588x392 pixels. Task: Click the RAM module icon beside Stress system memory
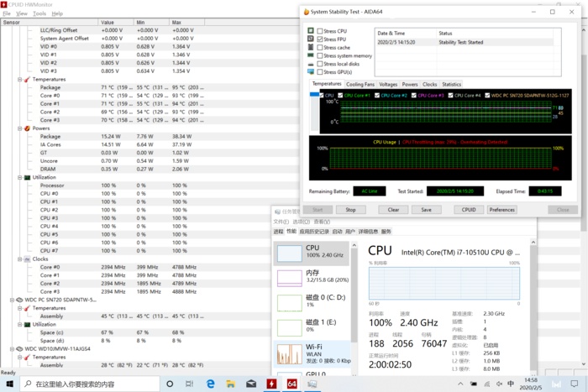(311, 55)
